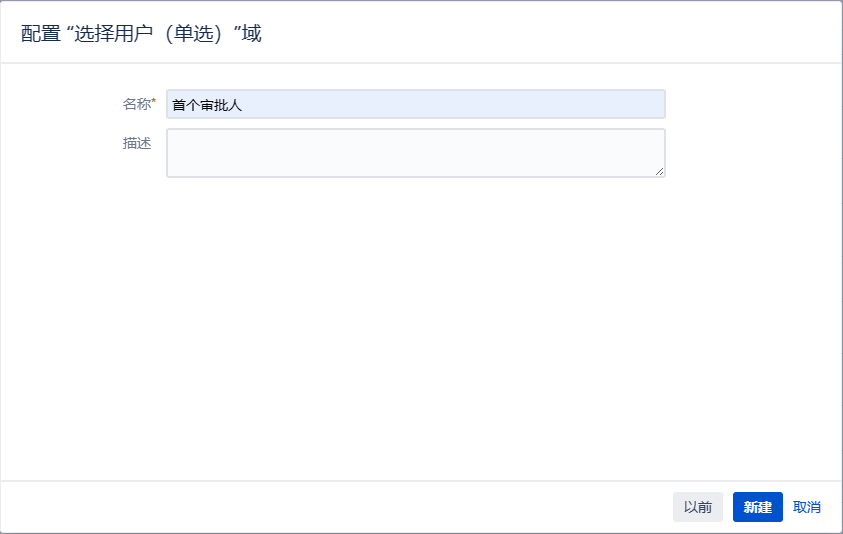Click the 名称 field label
Viewport: 843px width, 534px height.
tap(137, 104)
